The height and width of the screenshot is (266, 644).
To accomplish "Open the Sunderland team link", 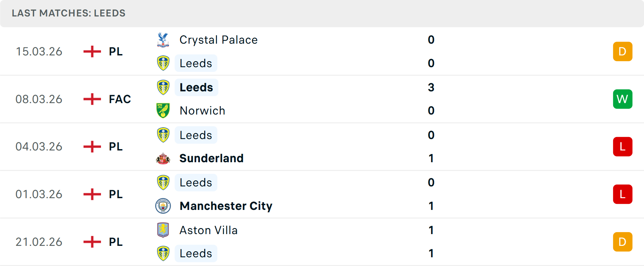I will coord(211,158).
